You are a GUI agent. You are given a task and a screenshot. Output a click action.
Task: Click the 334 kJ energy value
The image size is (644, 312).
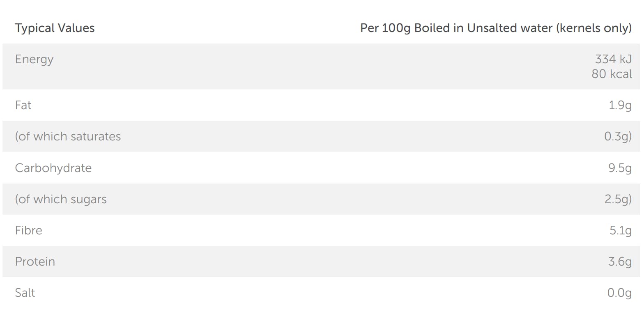613,59
